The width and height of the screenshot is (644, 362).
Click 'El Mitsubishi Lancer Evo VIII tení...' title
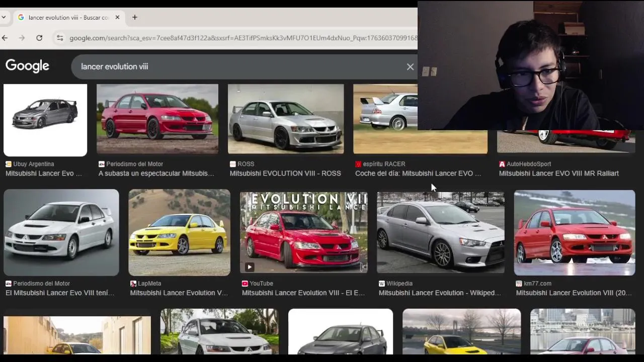click(x=60, y=293)
